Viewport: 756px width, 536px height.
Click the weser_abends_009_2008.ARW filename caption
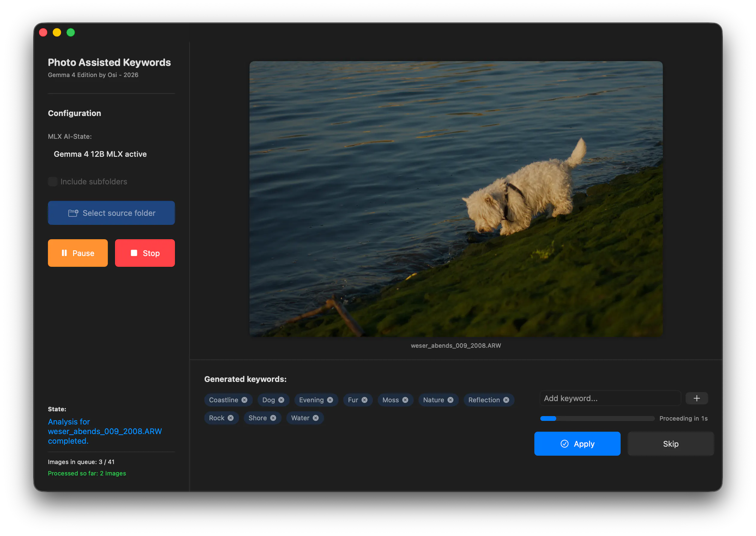pyautogui.click(x=456, y=346)
